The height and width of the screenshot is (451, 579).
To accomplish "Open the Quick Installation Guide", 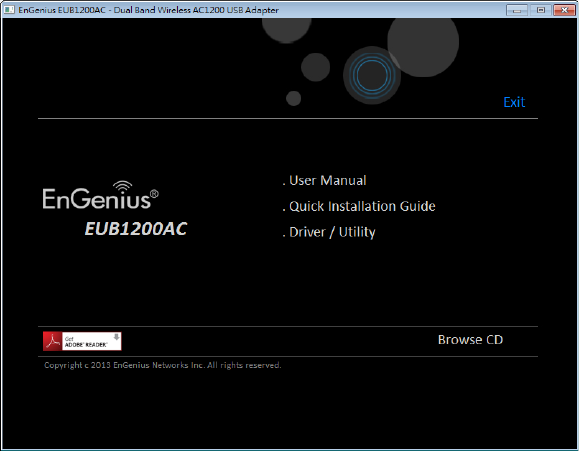I will pos(359,206).
